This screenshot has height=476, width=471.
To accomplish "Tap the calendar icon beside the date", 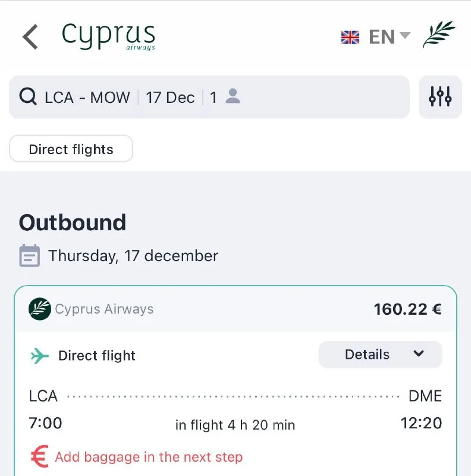I will 30,256.
